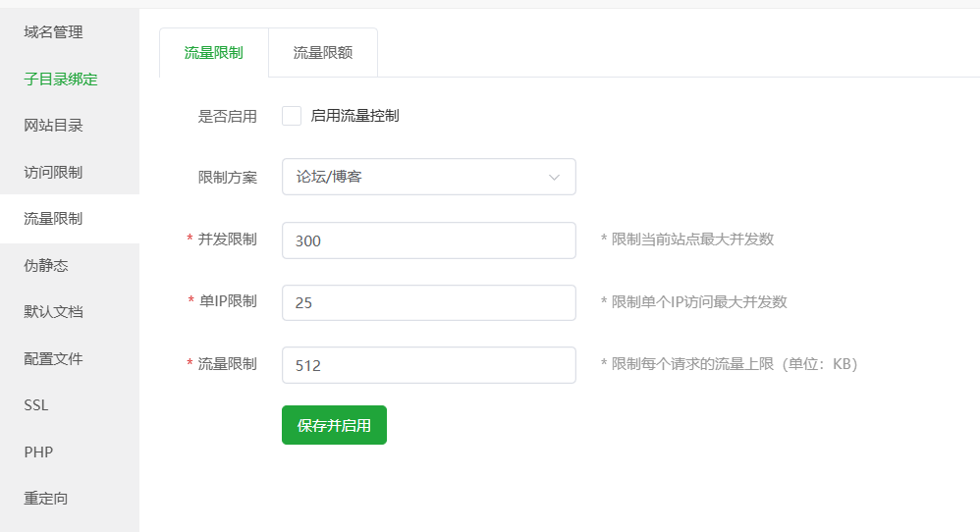Open 域名管理 in the sidebar
Screen dimensions: 980x532
pyautogui.click(x=53, y=32)
